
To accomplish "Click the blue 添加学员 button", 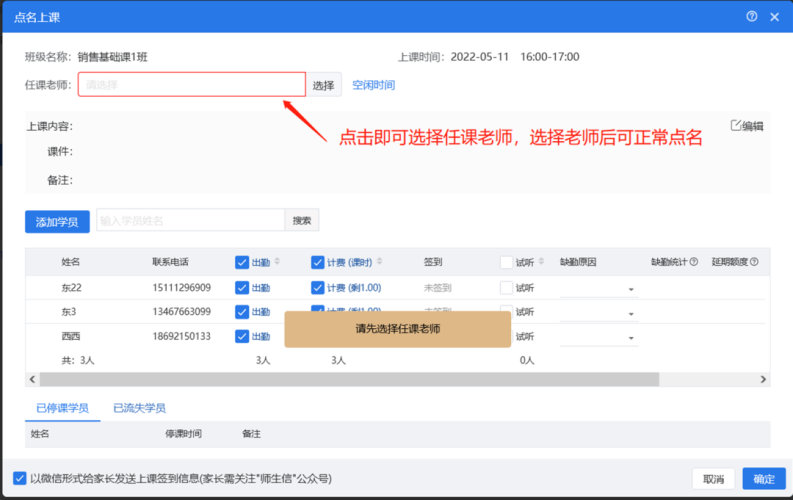I will click(x=57, y=221).
